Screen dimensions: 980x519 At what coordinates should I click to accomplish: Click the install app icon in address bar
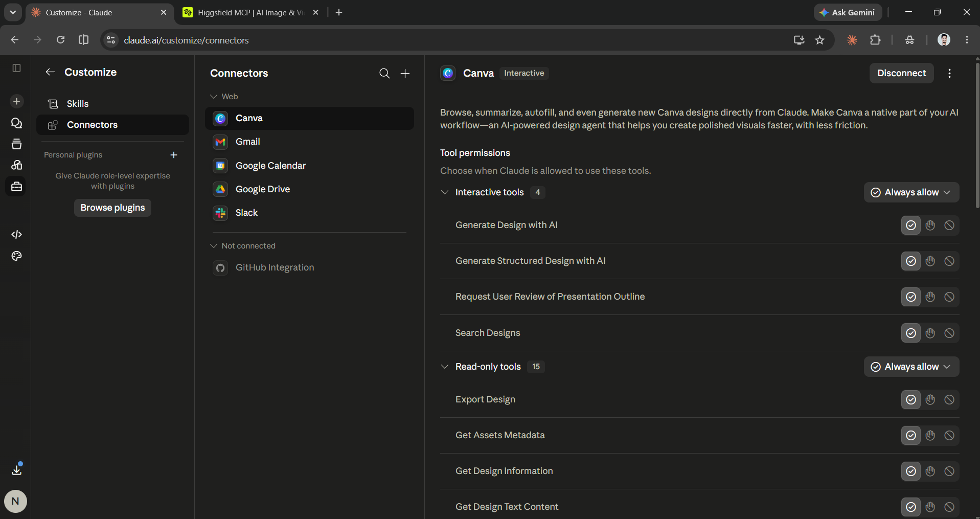[799, 40]
